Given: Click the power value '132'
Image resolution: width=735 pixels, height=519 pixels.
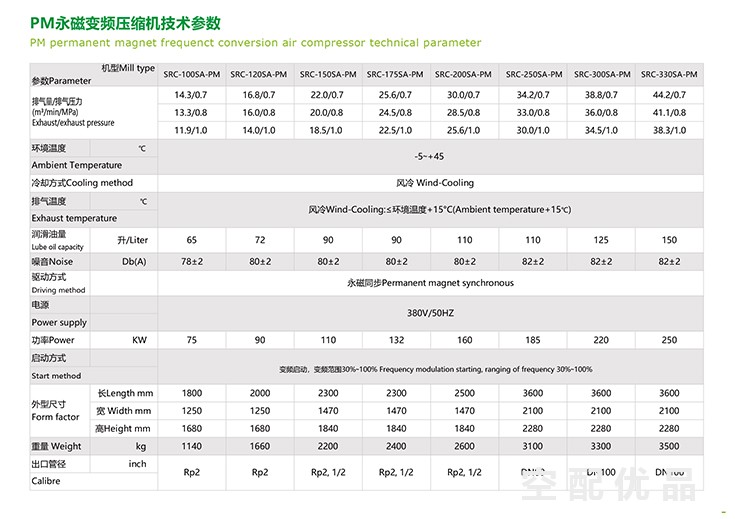Looking at the screenshot, I should [397, 340].
